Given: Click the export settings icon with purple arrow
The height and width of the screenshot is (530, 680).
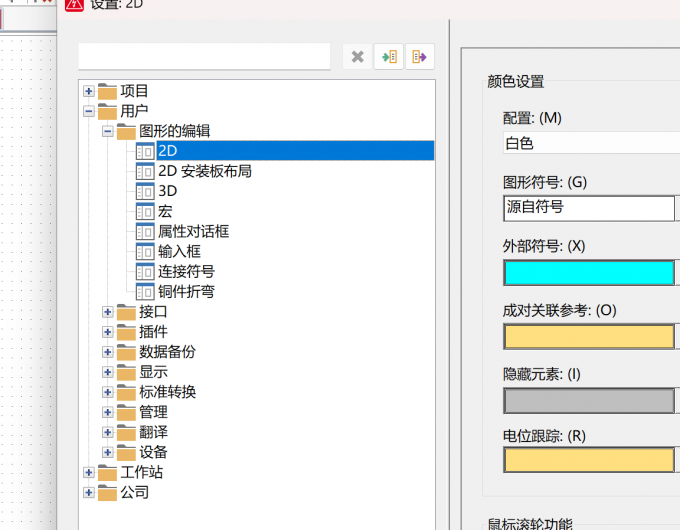Looking at the screenshot, I should click(419, 56).
